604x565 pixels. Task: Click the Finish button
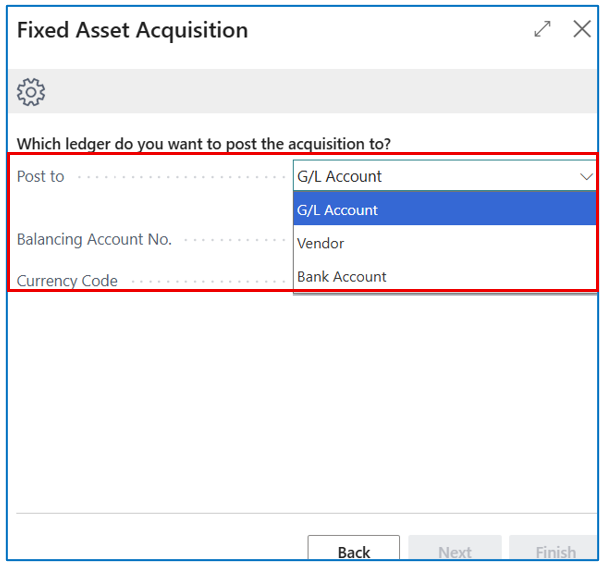(555, 551)
